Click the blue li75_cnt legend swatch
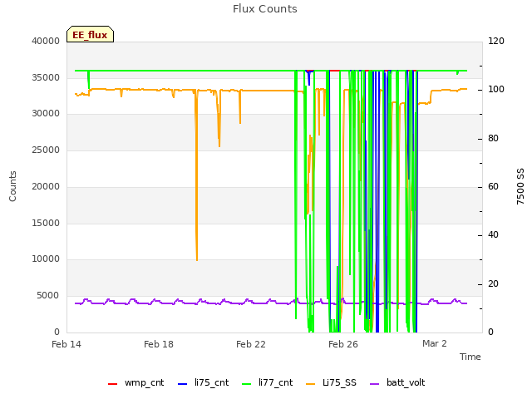The width and height of the screenshot is (532, 399). (x=182, y=384)
